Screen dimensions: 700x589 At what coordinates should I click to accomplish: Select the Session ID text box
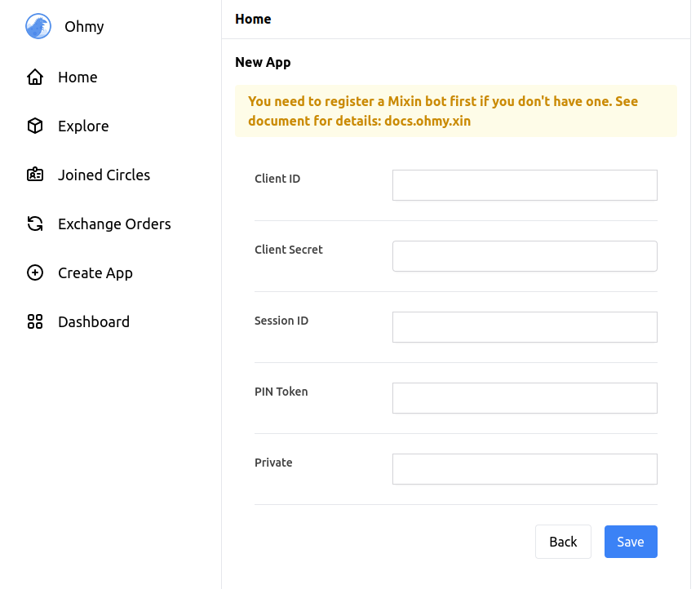click(525, 327)
